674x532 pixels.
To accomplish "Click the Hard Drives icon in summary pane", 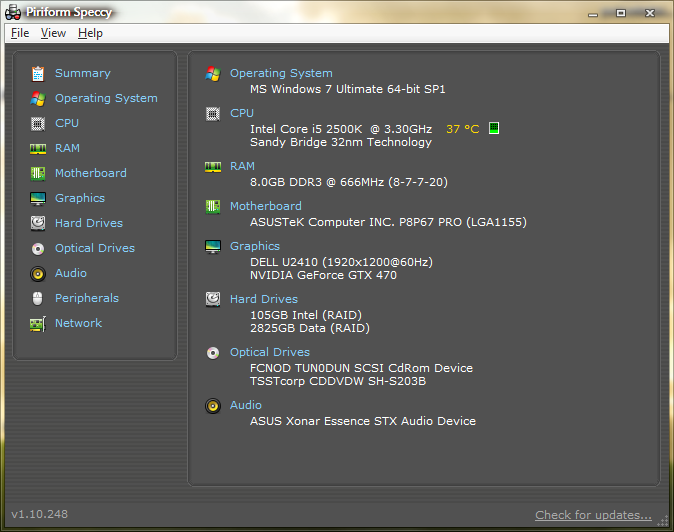I will click(213, 300).
